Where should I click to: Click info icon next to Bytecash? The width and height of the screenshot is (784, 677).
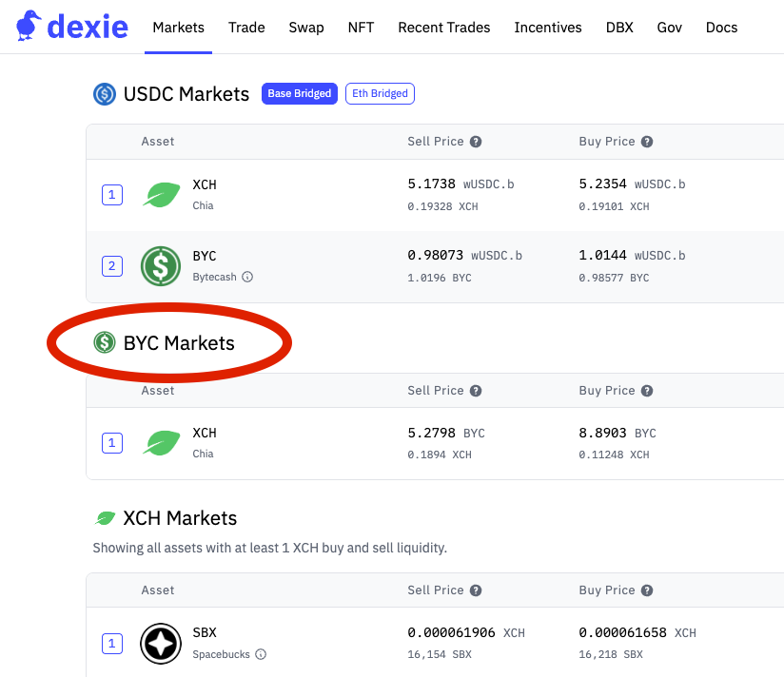247,277
